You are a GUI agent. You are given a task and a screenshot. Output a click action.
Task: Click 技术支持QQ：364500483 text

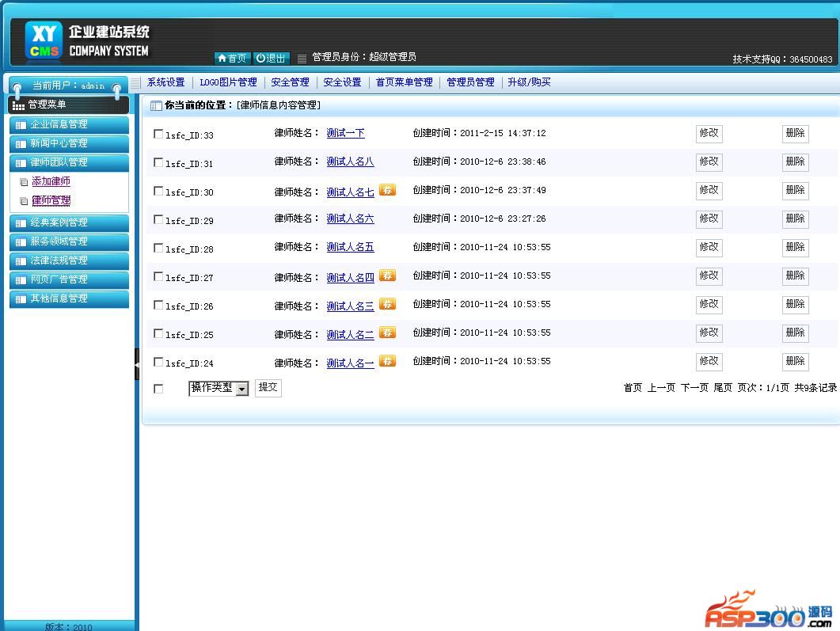pyautogui.click(x=782, y=59)
